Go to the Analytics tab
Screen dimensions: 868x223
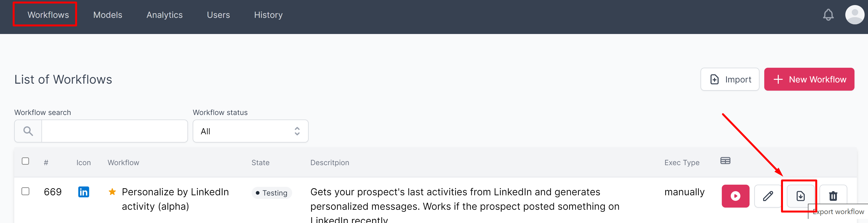pos(165,15)
